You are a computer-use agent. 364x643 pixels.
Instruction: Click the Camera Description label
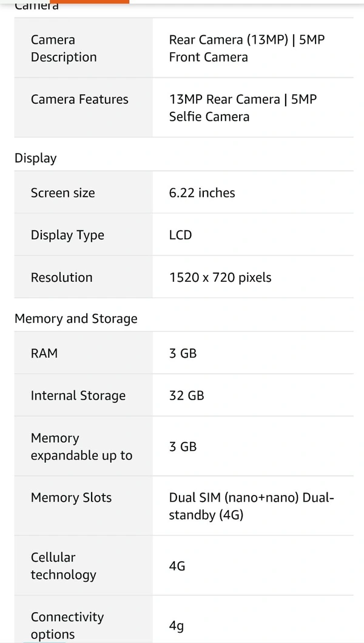(x=64, y=49)
